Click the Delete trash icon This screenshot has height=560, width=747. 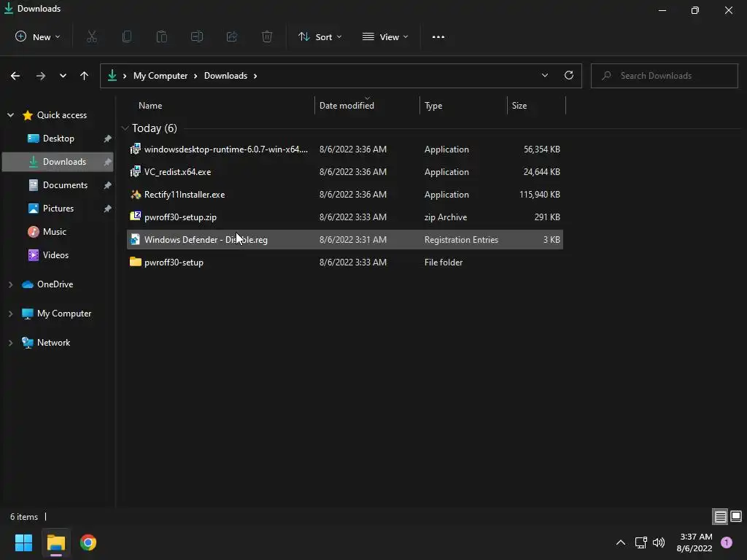pos(267,36)
